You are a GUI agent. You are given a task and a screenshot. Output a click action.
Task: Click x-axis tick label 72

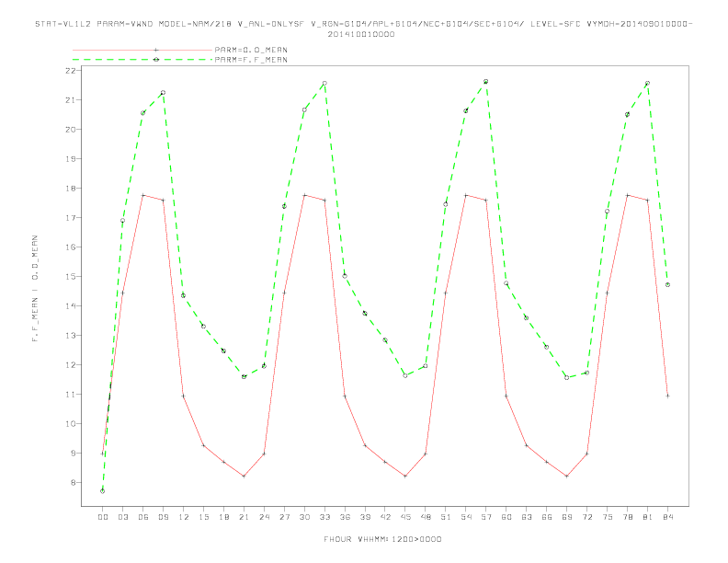coord(587,517)
